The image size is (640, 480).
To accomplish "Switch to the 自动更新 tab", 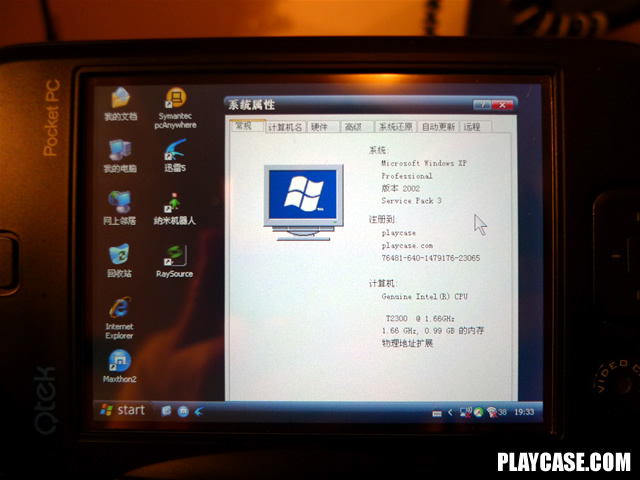I will click(x=438, y=127).
